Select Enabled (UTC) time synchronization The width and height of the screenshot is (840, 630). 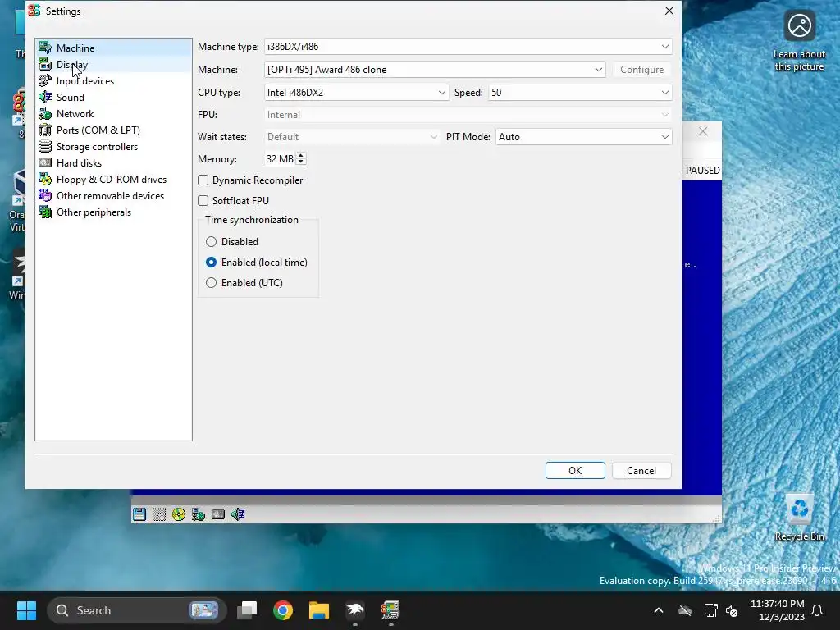(x=211, y=282)
